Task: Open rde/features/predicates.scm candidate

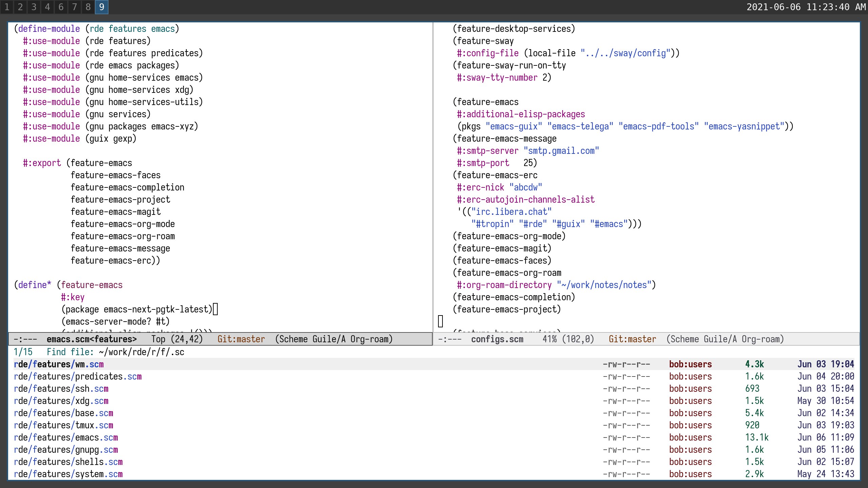Action: (78, 377)
